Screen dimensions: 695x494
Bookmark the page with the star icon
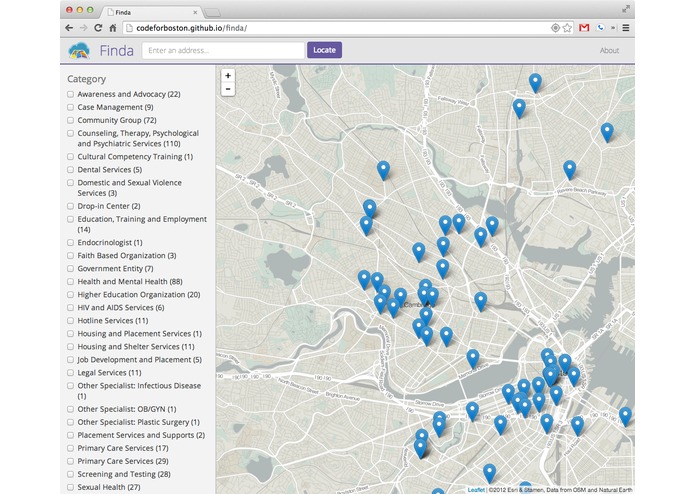click(x=567, y=28)
